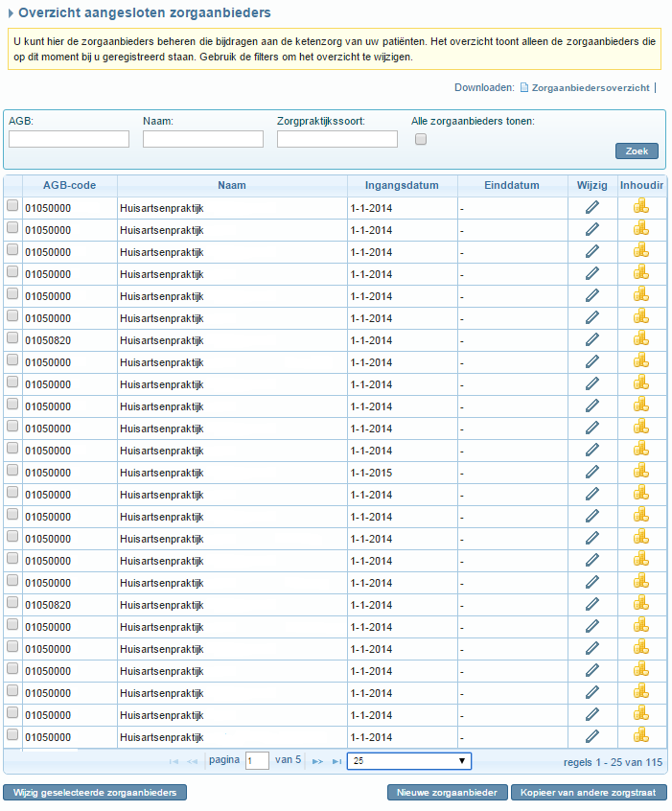Collapse the Overzicht aangesloten zorgaanbieders heading triangle
Screen dimensions: 672x811
click(11, 12)
